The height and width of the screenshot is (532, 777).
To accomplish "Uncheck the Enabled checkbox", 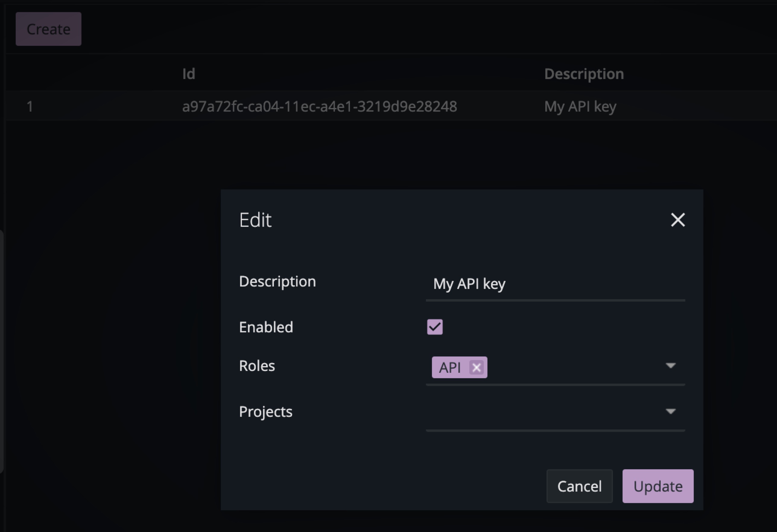I will click(435, 327).
